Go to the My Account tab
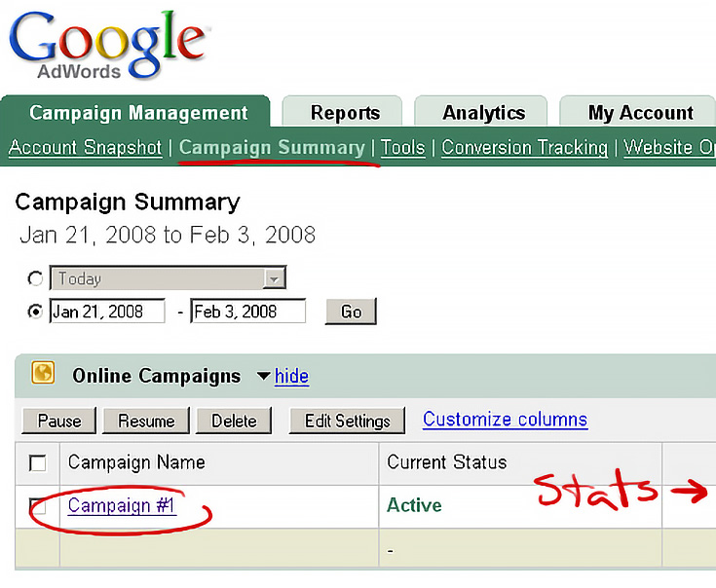Viewport: 716px width, 588px height. (x=638, y=112)
